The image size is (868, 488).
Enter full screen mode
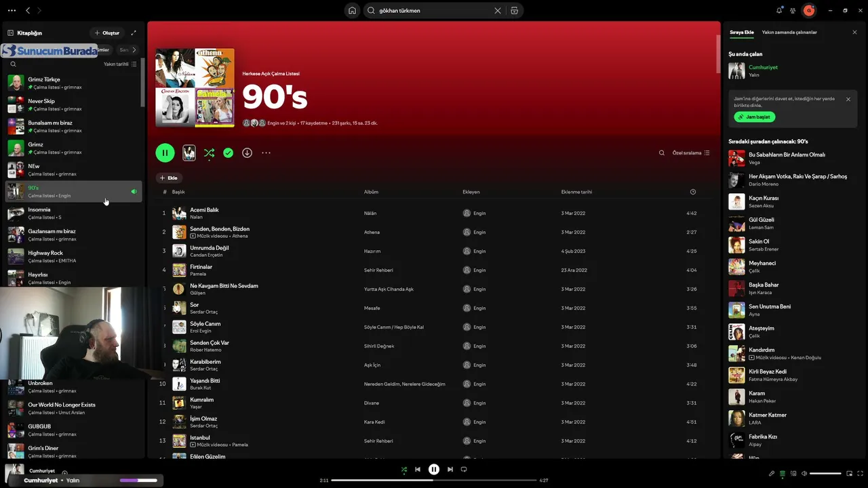[x=860, y=473]
